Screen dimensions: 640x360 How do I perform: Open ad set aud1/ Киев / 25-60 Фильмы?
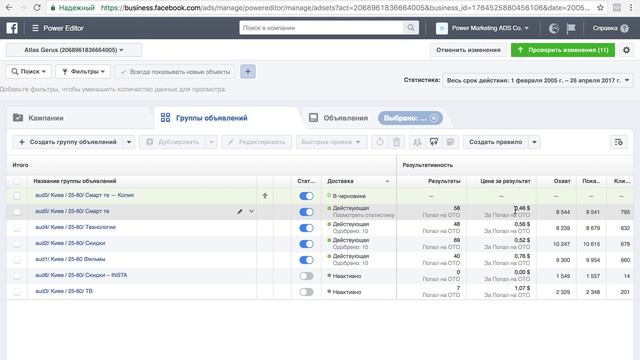pos(70,259)
